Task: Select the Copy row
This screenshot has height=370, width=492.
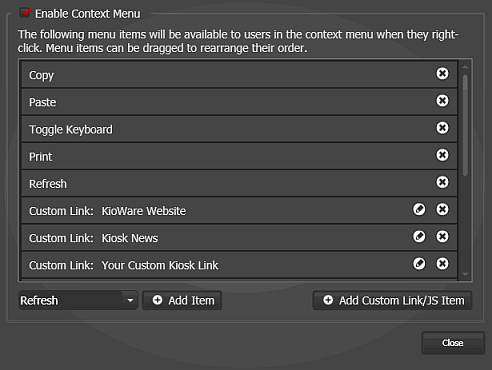Action: (239, 74)
